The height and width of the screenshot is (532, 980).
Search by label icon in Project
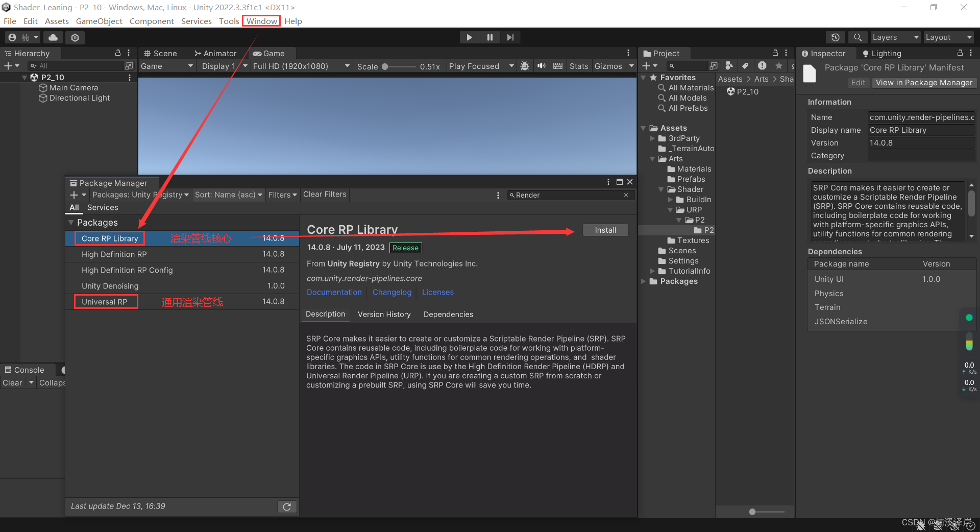pyautogui.click(x=745, y=66)
